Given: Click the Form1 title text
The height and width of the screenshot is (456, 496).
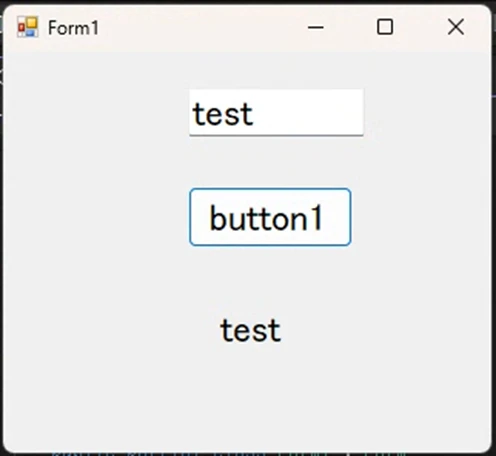Looking at the screenshot, I should coord(74,28).
